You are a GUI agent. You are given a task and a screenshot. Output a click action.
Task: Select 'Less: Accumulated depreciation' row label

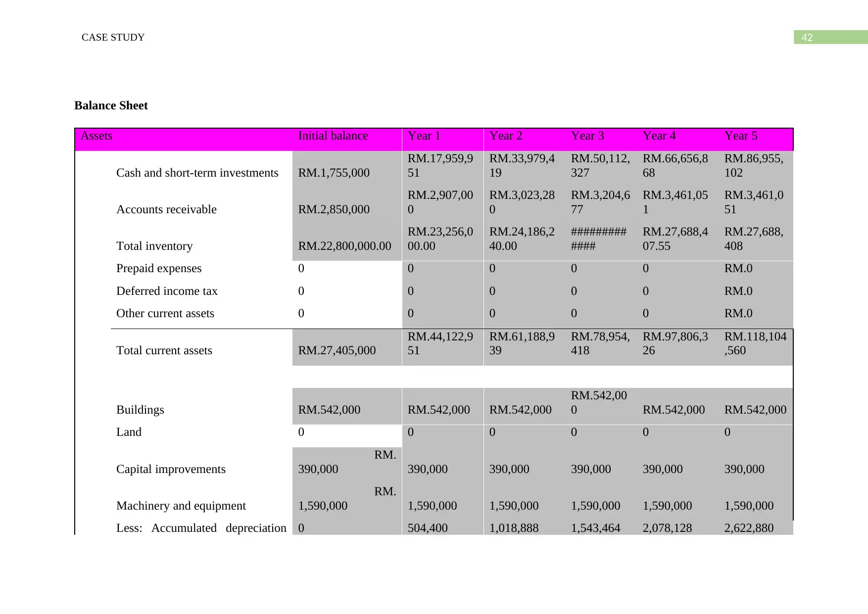pos(201,528)
